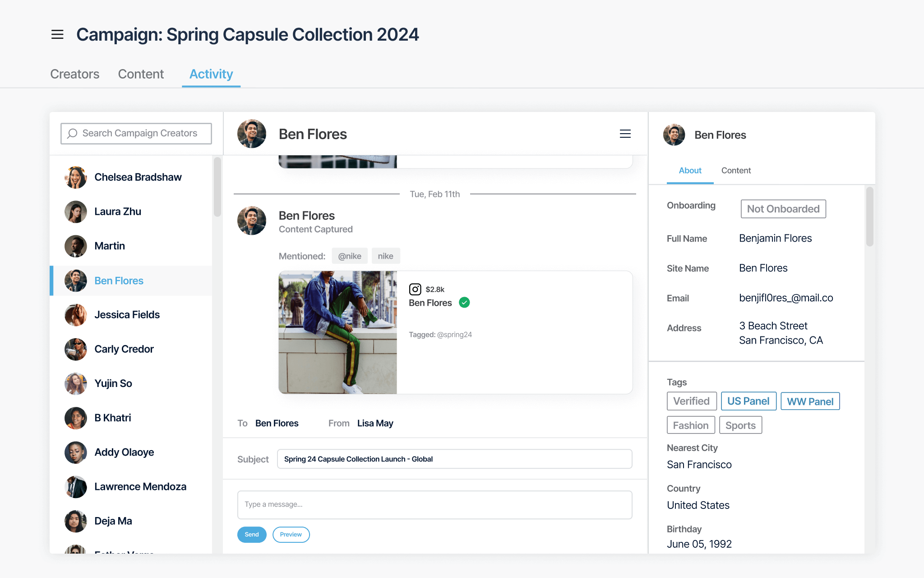Viewport: 924px width, 578px height.
Task: Click the search icon in Campaign Creators panel
Action: [72, 132]
